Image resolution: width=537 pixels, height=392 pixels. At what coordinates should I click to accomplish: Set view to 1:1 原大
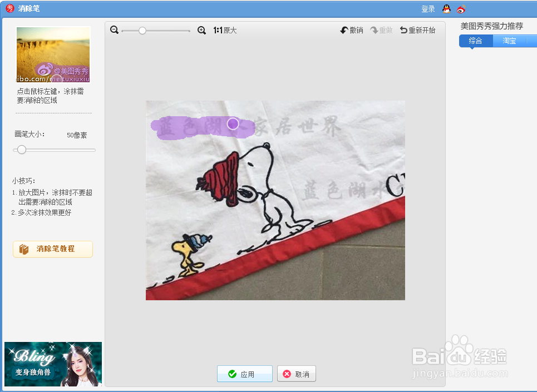pyautogui.click(x=225, y=31)
